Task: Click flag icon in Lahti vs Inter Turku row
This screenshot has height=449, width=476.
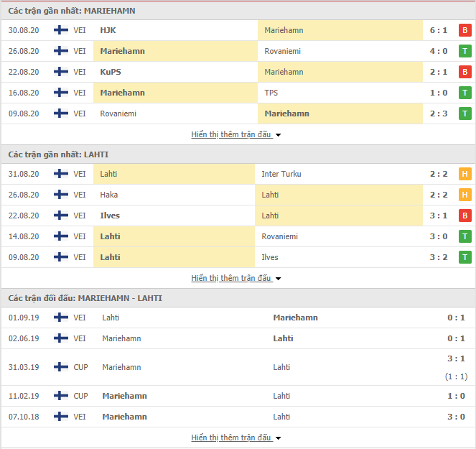Action: coord(61,174)
